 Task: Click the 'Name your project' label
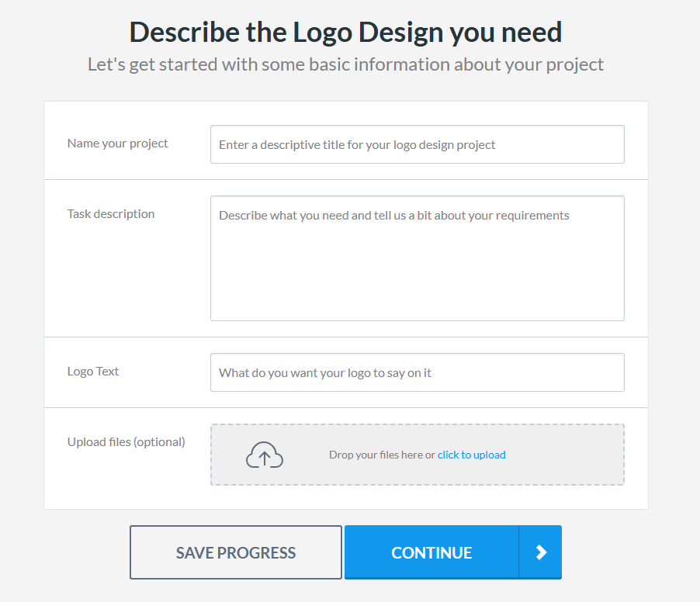118,144
